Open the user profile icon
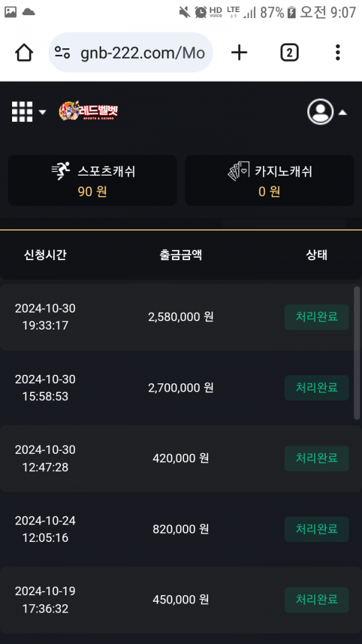Image resolution: width=362 pixels, height=644 pixels. click(320, 112)
